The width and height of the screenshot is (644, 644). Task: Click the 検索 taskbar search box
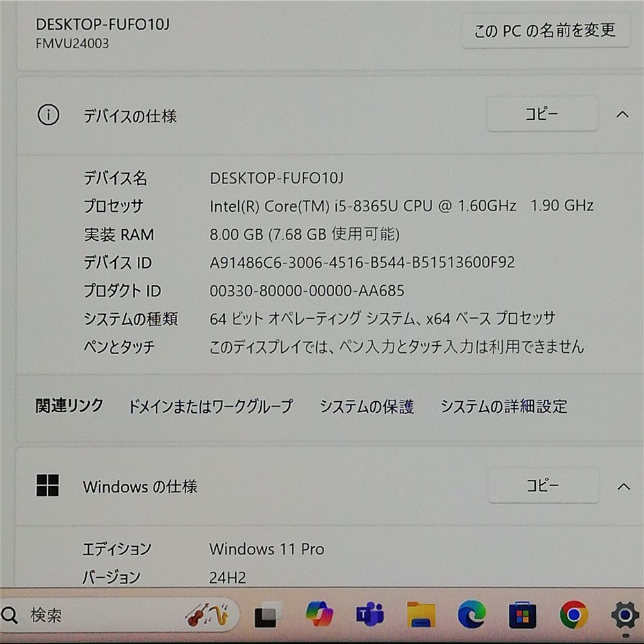pyautogui.click(x=119, y=615)
